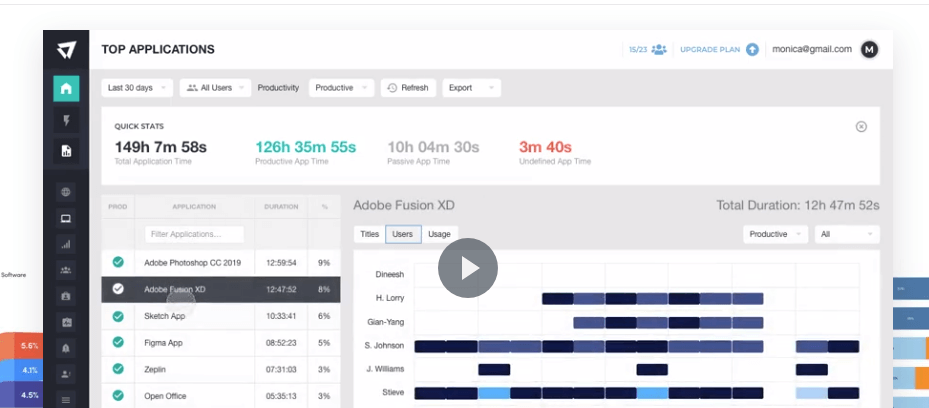
Task: Click the S. Johnson user label
Action: point(385,345)
